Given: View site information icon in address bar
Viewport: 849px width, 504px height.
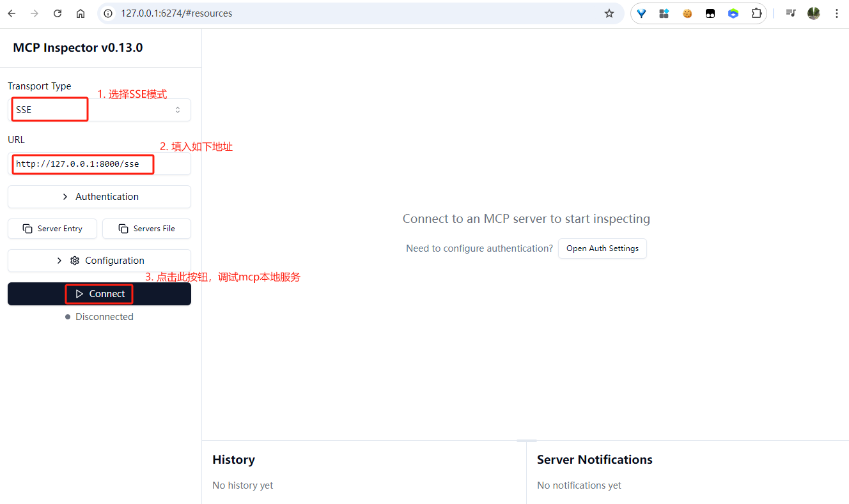Looking at the screenshot, I should click(x=108, y=13).
